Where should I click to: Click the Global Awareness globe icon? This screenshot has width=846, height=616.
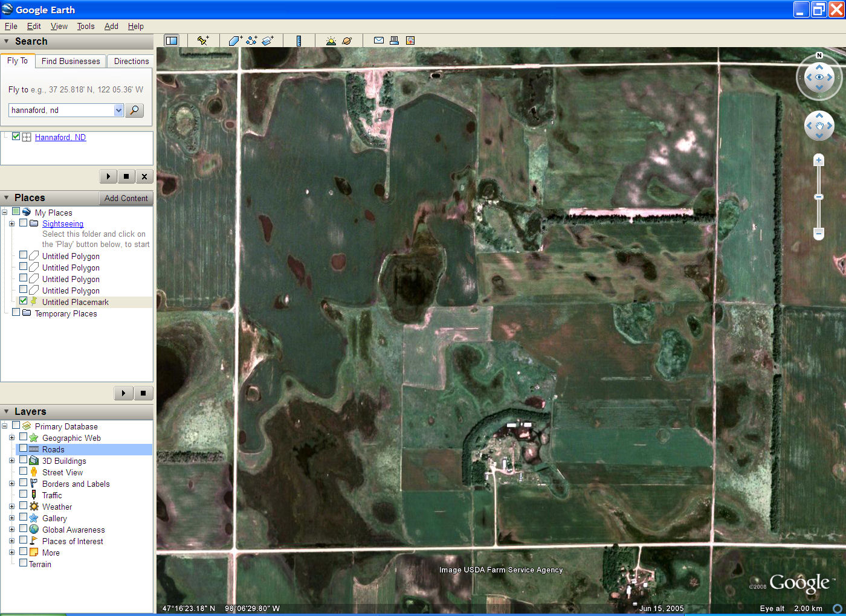click(34, 530)
